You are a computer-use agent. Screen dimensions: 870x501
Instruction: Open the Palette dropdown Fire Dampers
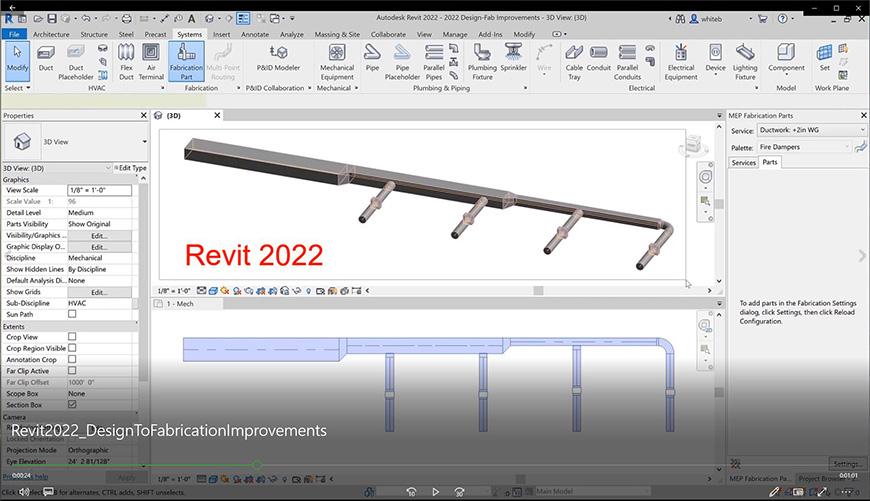click(804, 147)
